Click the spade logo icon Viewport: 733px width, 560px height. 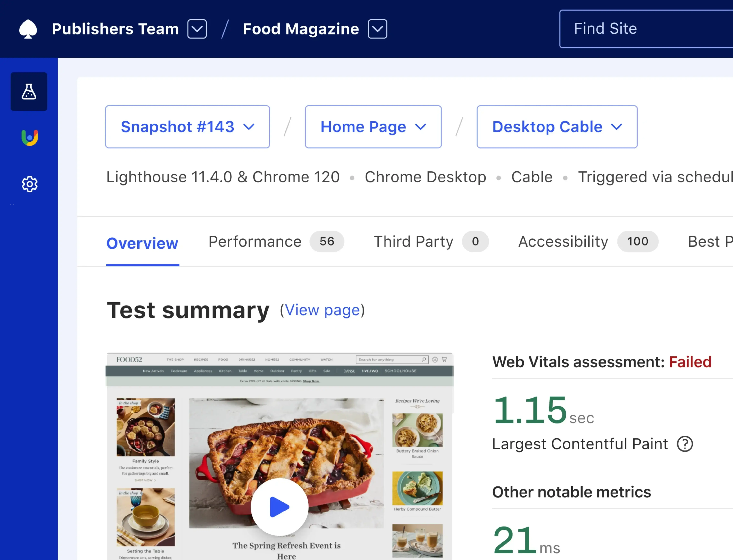click(28, 29)
